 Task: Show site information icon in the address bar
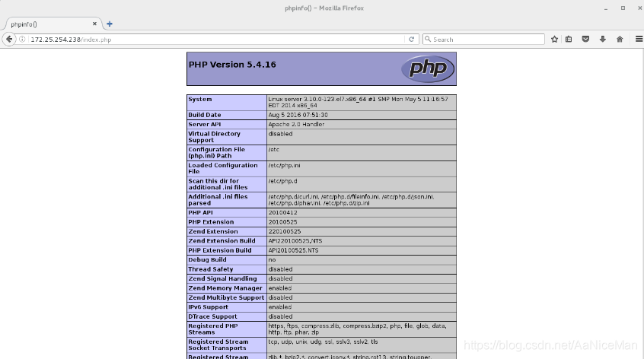(23, 40)
